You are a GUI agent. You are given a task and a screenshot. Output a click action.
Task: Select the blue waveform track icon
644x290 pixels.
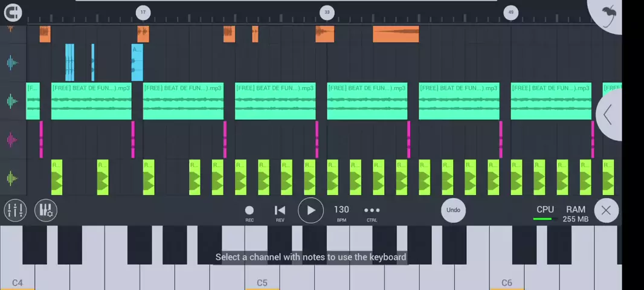point(12,62)
